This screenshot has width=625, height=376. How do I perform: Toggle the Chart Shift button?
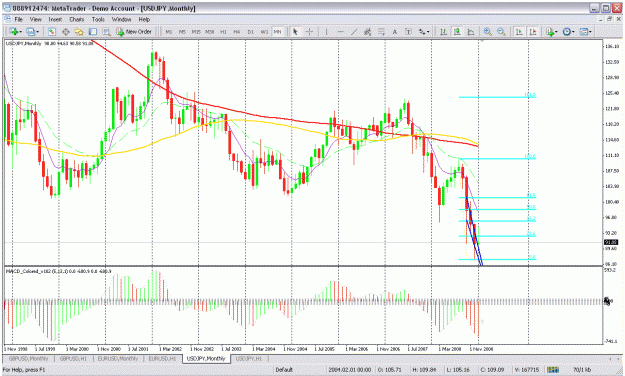click(533, 31)
